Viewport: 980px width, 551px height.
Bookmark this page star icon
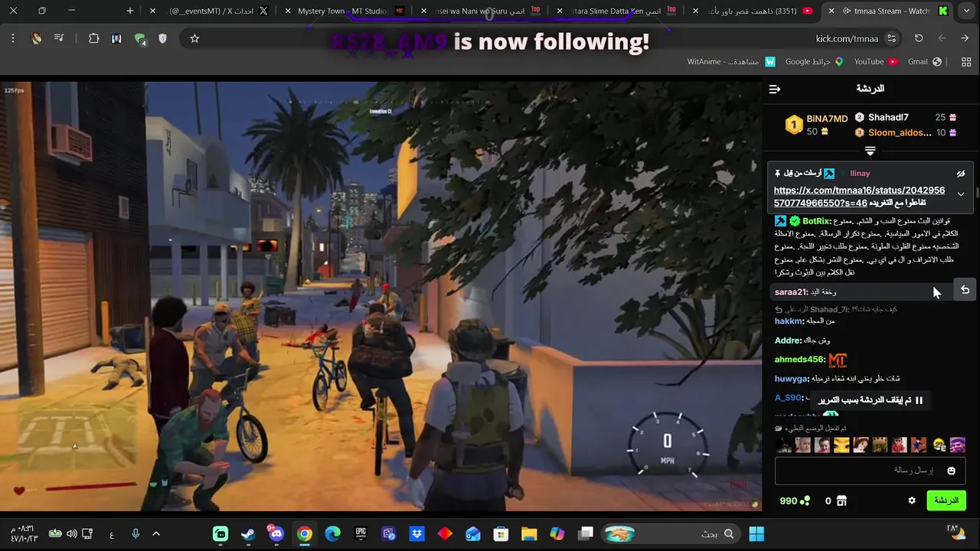tap(194, 38)
